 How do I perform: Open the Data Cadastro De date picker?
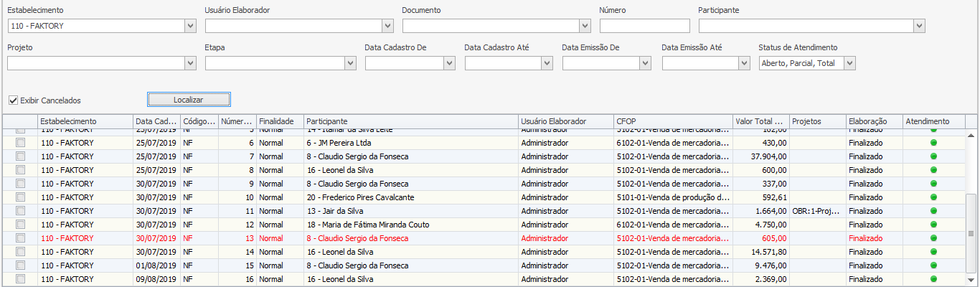[x=449, y=63]
